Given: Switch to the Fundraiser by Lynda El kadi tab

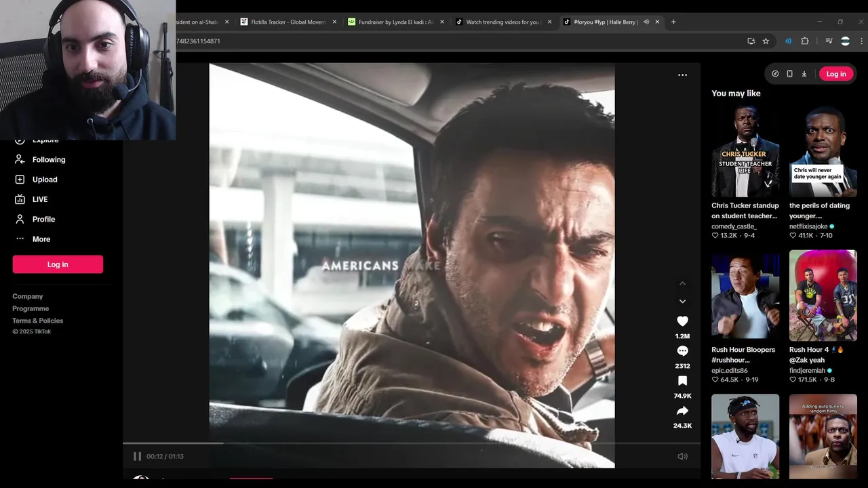Looking at the screenshot, I should coord(395,22).
